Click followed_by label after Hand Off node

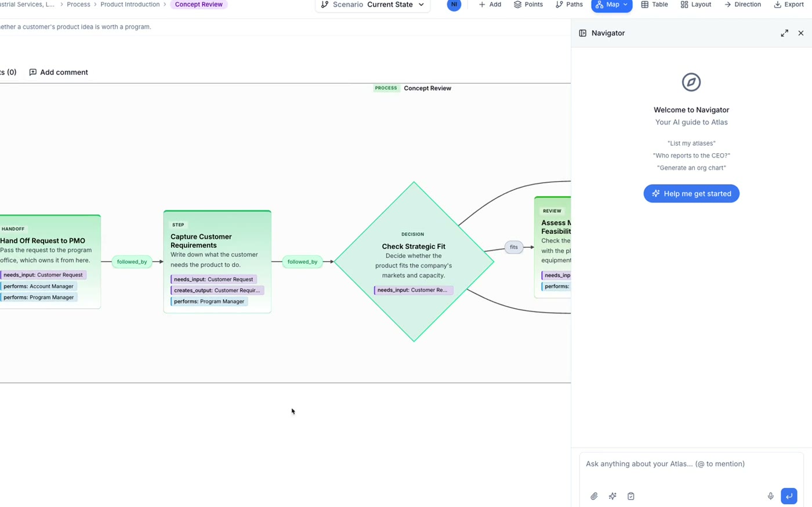[132, 262]
